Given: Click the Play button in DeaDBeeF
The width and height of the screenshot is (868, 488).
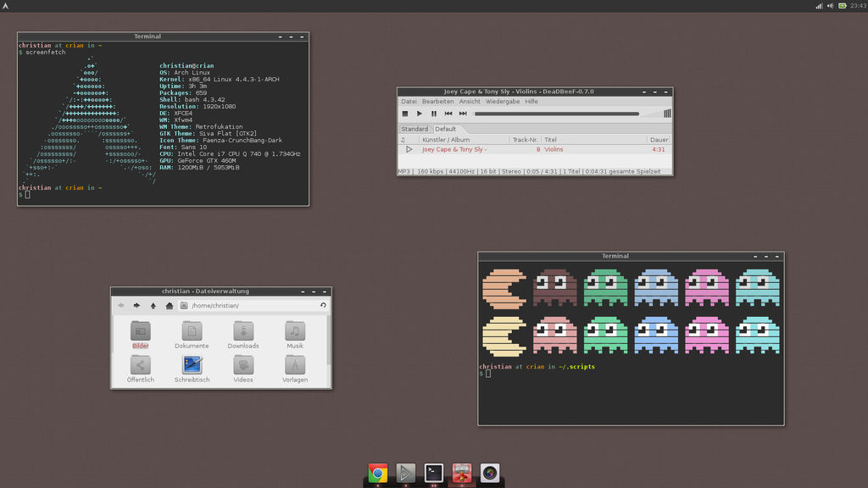Looking at the screenshot, I should click(419, 114).
